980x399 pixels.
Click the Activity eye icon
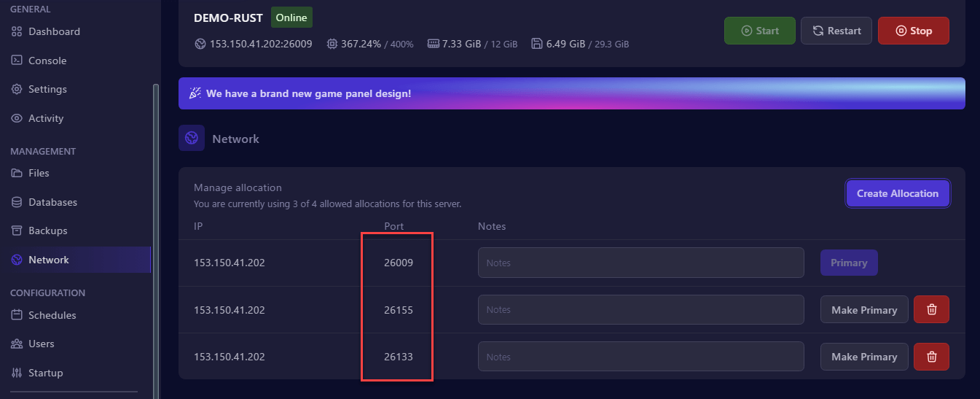point(16,118)
